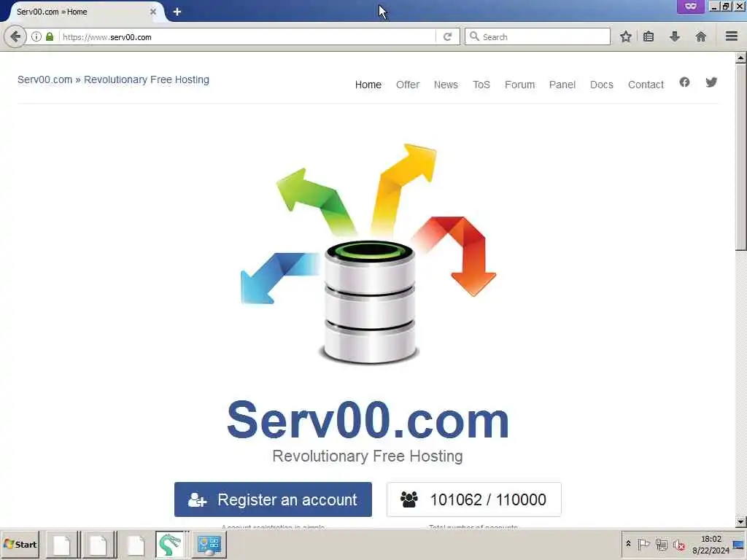Close the Serv00.com Home tab

[x=153, y=12]
